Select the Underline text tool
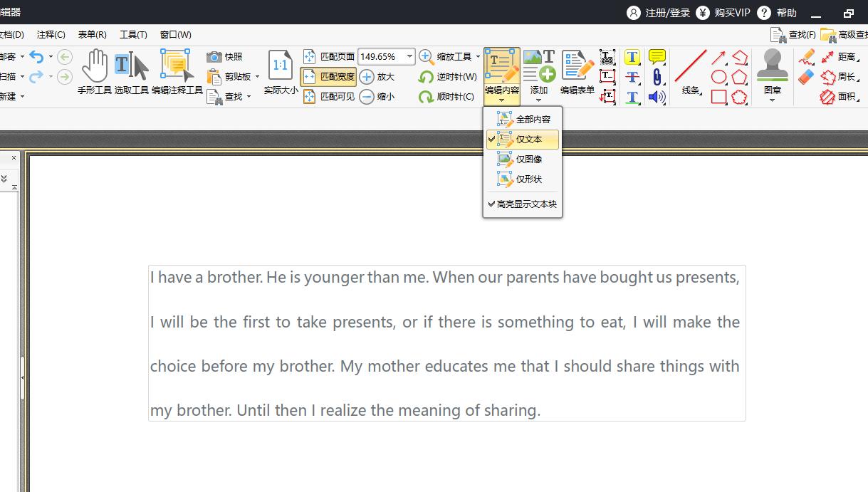This screenshot has height=492, width=868. coord(632,97)
